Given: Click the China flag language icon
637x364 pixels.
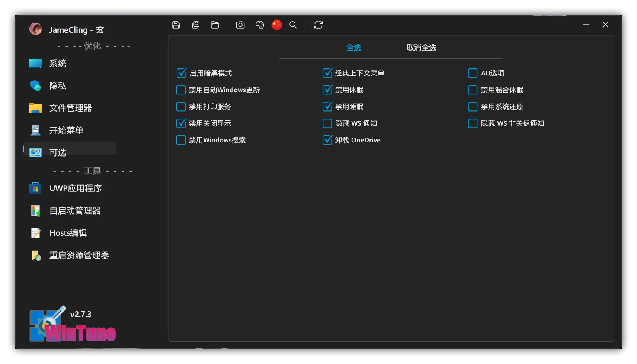Looking at the screenshot, I should pos(277,25).
